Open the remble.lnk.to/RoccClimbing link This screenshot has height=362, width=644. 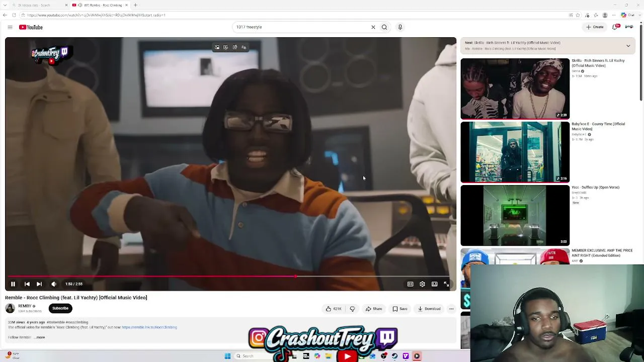tap(149, 327)
